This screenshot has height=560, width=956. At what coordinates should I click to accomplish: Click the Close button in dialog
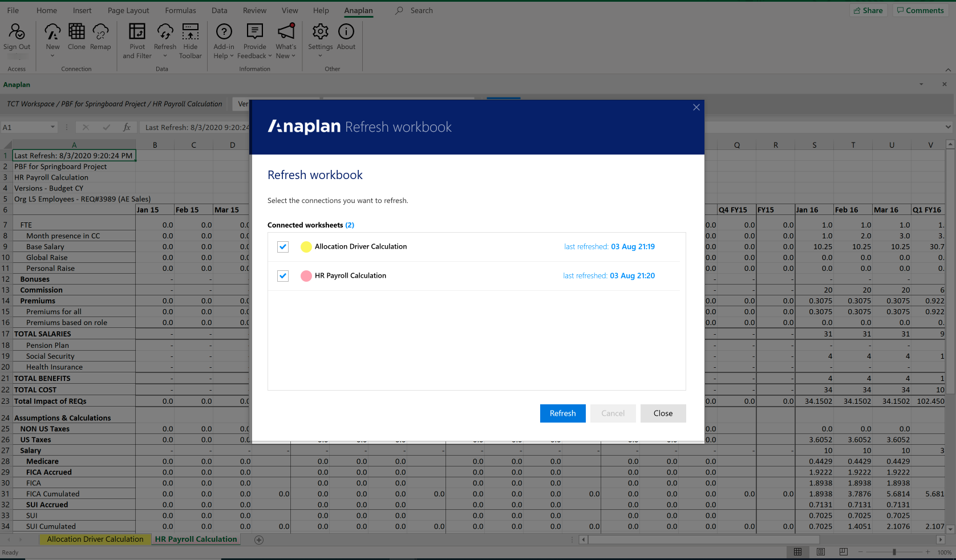[663, 413]
